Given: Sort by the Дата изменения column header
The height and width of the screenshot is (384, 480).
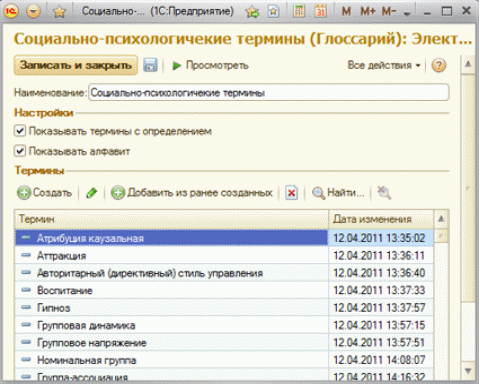Looking at the screenshot, I should coord(381,219).
